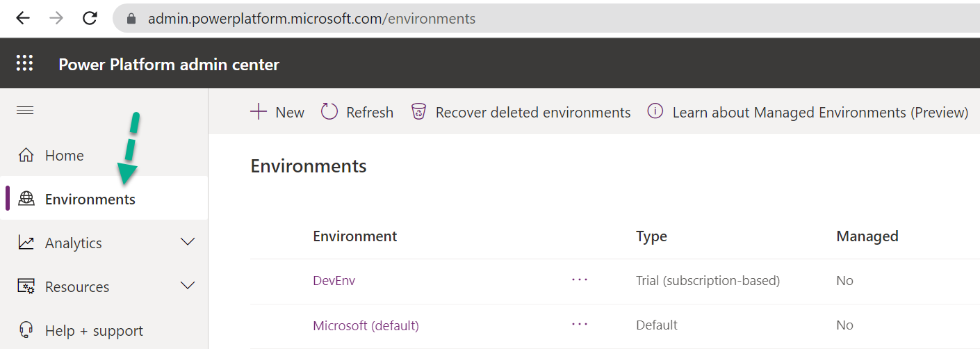980x349 pixels.
Task: Expand the Resources chevron
Action: [188, 286]
